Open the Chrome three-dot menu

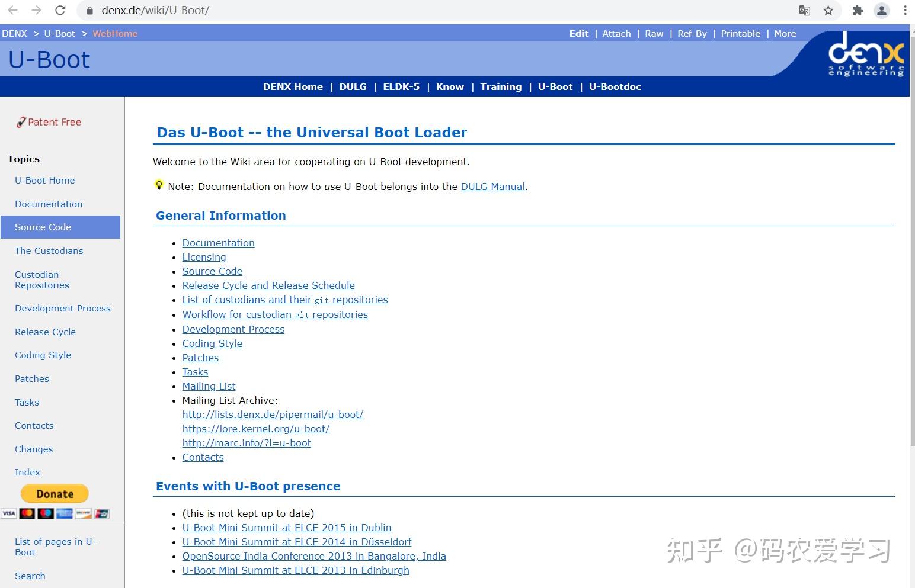(906, 10)
